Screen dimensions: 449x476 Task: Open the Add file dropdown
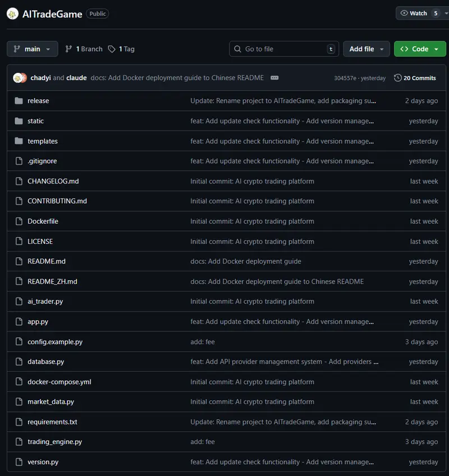[x=366, y=49]
